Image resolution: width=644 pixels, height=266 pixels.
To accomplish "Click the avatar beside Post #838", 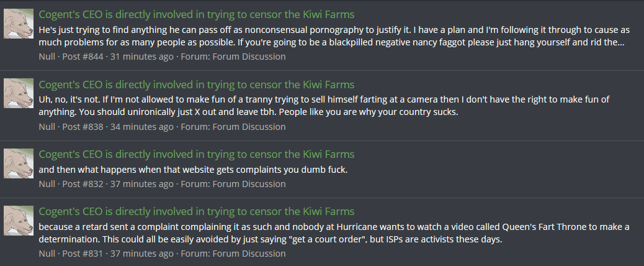I will (x=19, y=94).
